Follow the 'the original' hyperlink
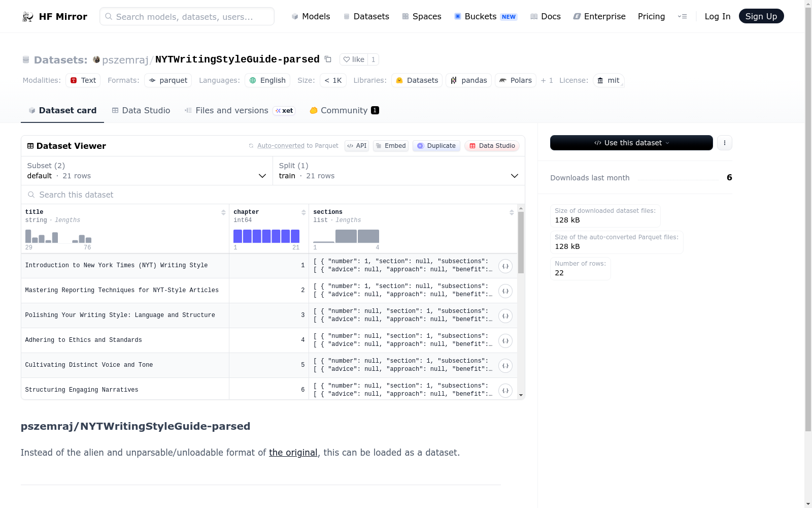This screenshot has width=812, height=508. 293,453
